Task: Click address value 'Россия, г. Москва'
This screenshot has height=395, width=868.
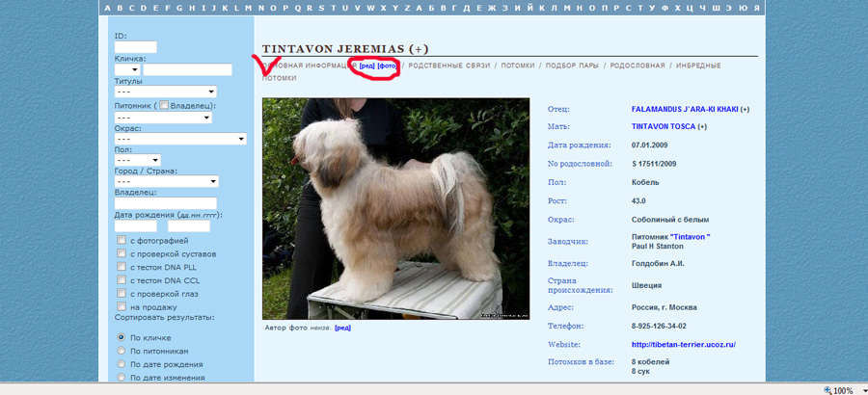Action: [665, 307]
